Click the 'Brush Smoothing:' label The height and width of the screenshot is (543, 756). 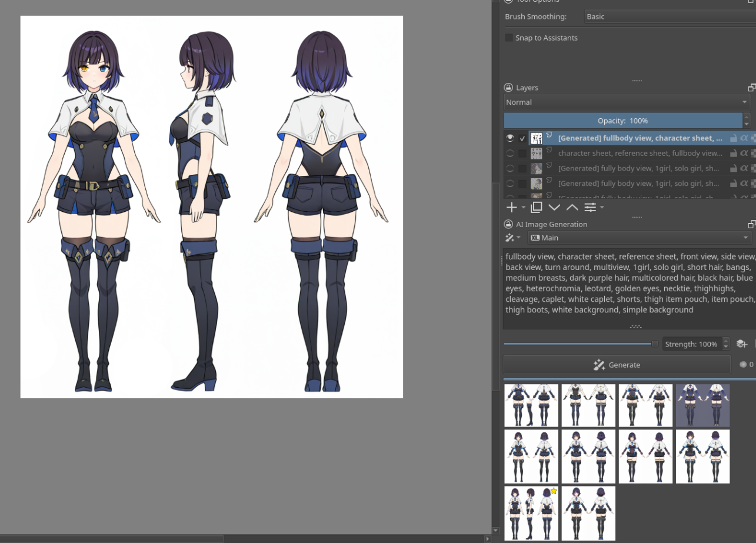pyautogui.click(x=535, y=16)
